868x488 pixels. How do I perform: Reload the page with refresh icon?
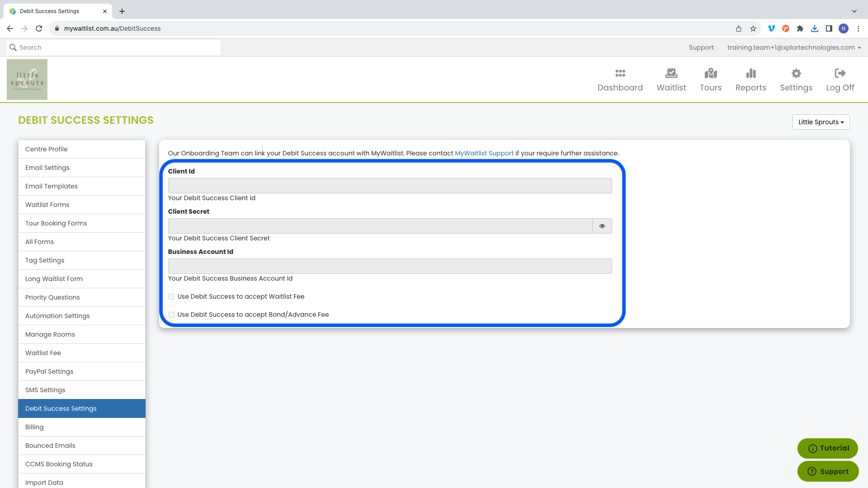pyautogui.click(x=39, y=28)
